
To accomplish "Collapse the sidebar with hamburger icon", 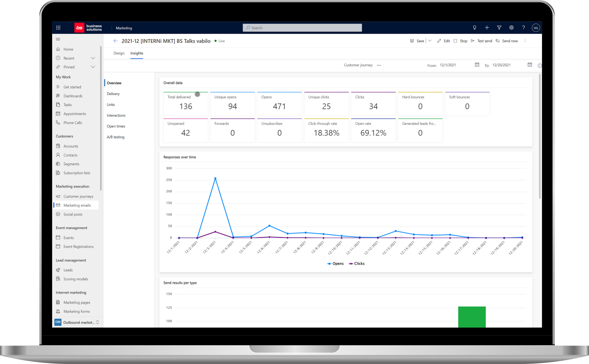I will (58, 39).
